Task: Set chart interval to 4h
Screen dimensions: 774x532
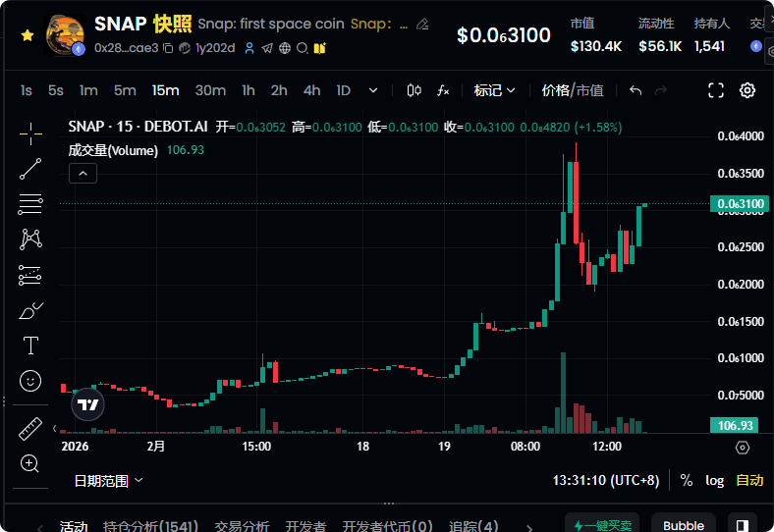Action: pos(311,90)
